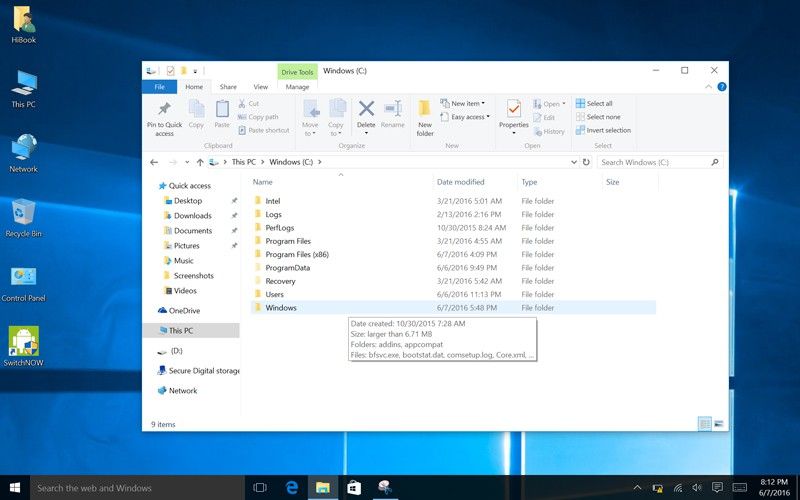Click the Back navigation arrow

(x=154, y=162)
